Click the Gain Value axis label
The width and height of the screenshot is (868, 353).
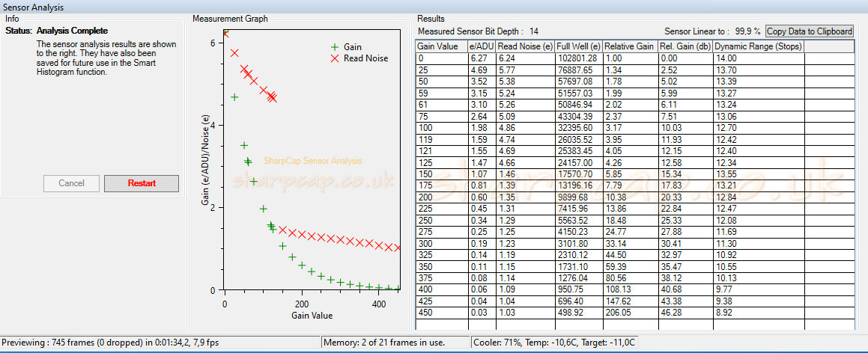click(312, 316)
